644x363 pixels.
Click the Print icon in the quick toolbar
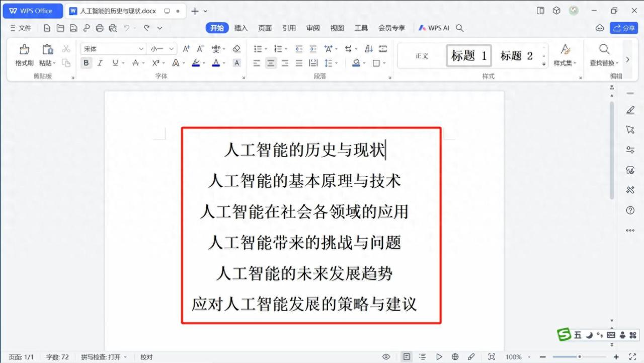(x=100, y=28)
